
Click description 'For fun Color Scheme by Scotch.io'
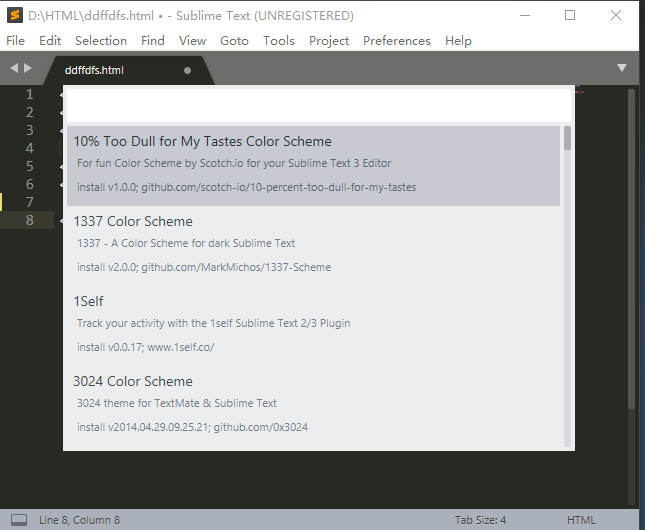(234, 163)
